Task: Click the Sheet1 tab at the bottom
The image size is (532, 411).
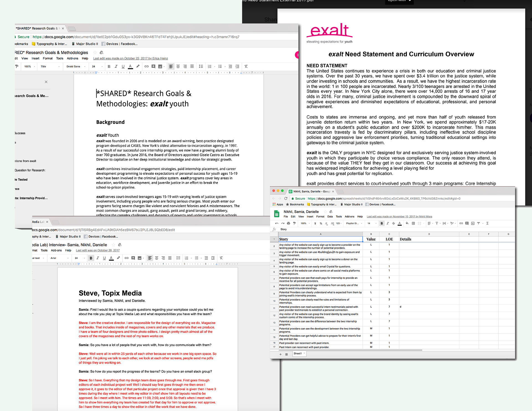Action: click(299, 354)
